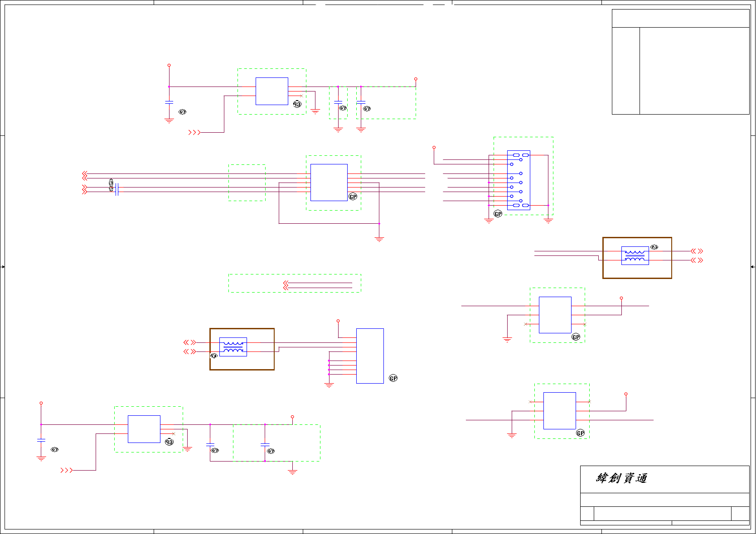Screen dimensions: 756x534
Task: Click the series capacitor on the four-line bus
Action: (117, 189)
